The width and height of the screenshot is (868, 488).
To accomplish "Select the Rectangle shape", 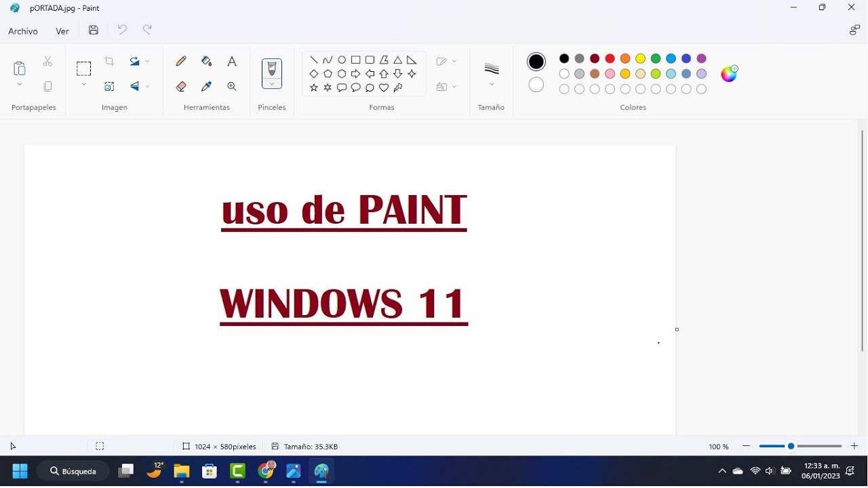I will (355, 60).
